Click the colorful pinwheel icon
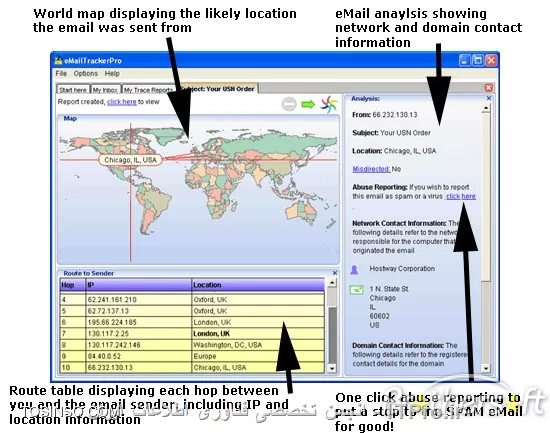This screenshot has width=550, height=433. [329, 104]
